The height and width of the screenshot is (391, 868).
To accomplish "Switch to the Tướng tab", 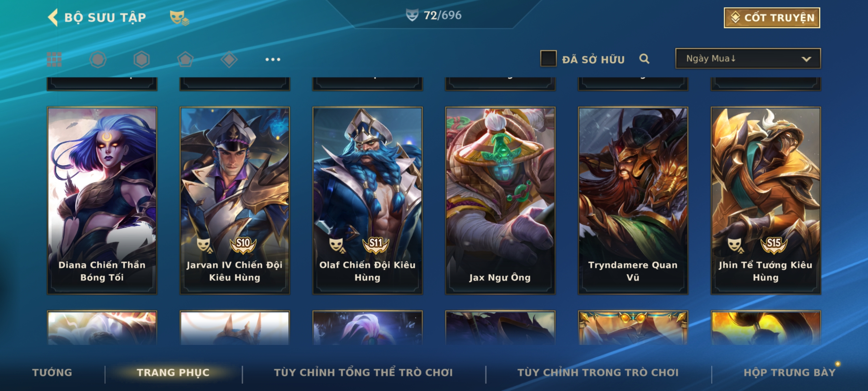I will point(52,373).
